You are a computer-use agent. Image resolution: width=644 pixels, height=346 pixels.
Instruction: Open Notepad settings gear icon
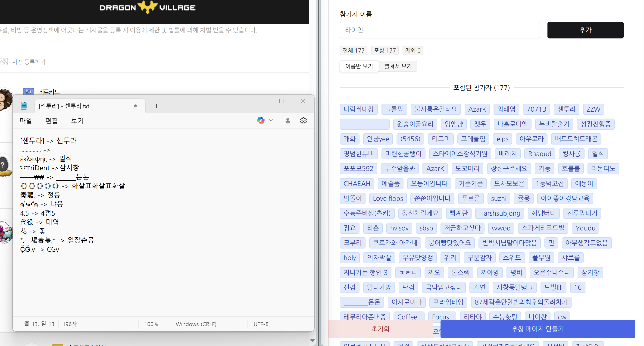[303, 121]
